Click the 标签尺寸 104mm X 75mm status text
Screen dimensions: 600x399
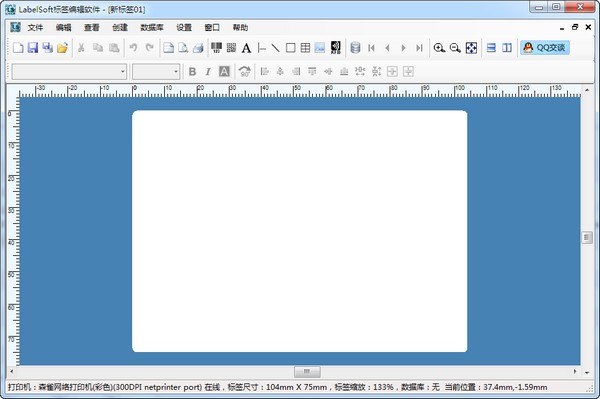coord(277,387)
